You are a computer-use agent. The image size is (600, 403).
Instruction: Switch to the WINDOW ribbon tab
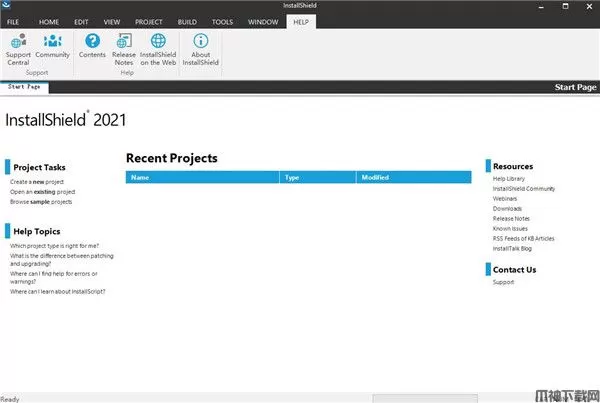pyautogui.click(x=263, y=22)
